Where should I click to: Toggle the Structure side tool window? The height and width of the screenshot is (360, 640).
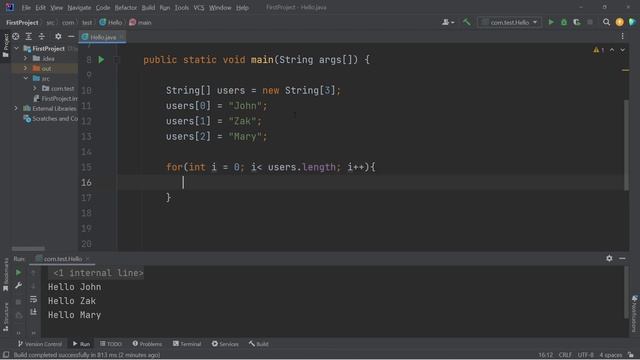point(5,317)
